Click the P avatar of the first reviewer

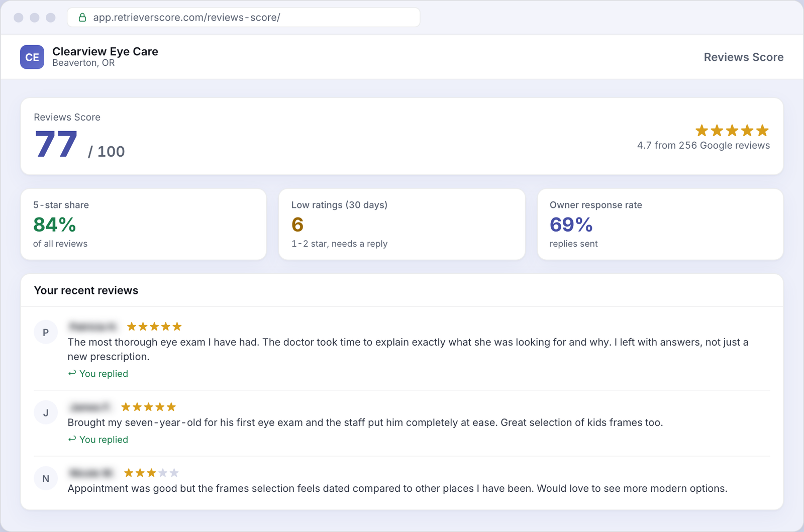46,332
